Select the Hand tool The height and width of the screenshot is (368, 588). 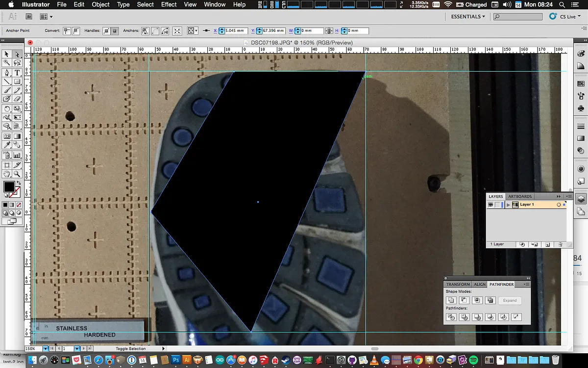coord(7,174)
